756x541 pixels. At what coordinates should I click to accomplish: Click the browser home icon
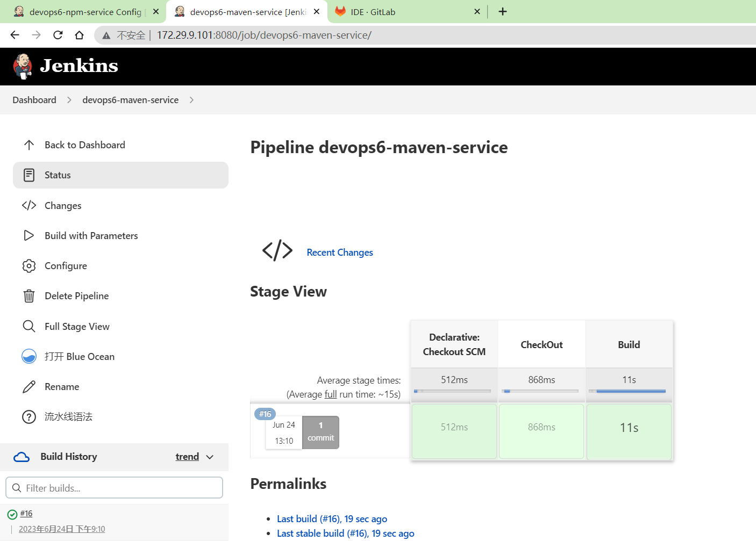(80, 35)
